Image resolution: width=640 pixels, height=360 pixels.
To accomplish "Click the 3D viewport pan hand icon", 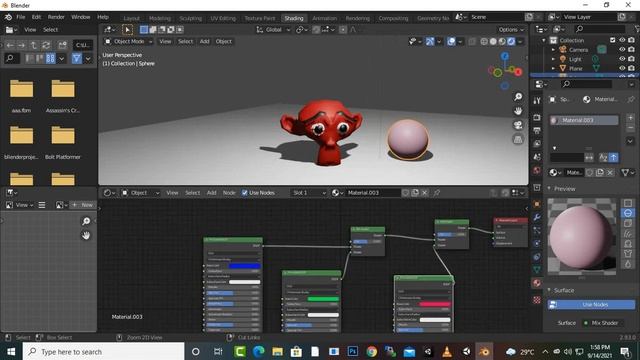I will coord(518,111).
